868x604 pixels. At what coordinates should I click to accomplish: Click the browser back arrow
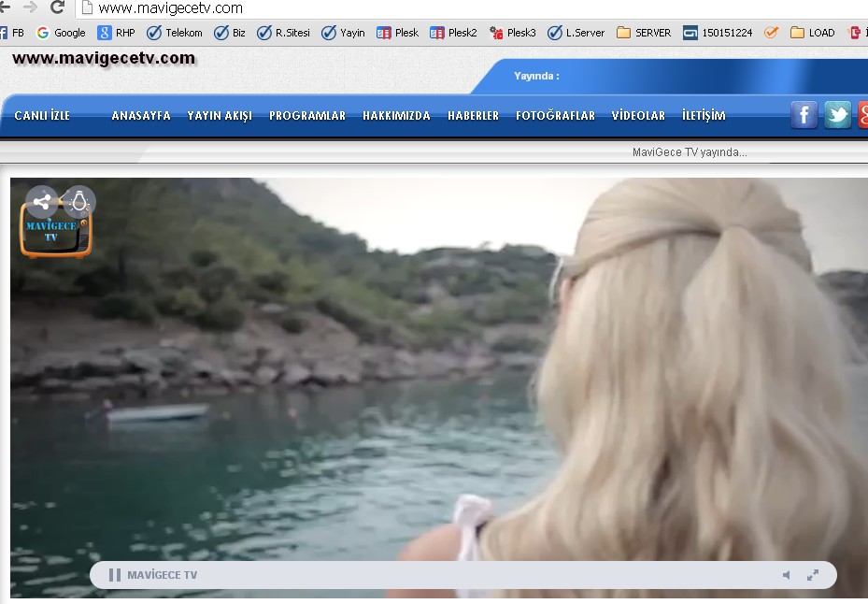click(x=5, y=7)
